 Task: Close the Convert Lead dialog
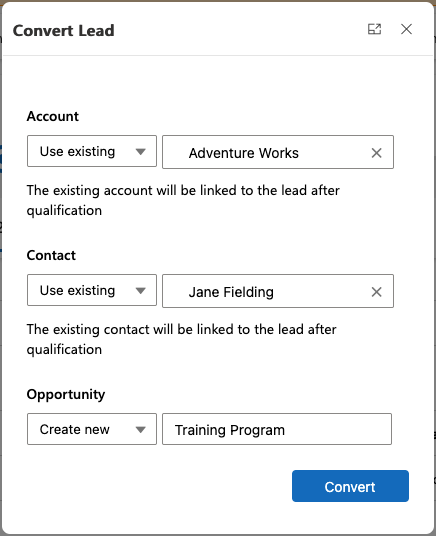tap(406, 29)
